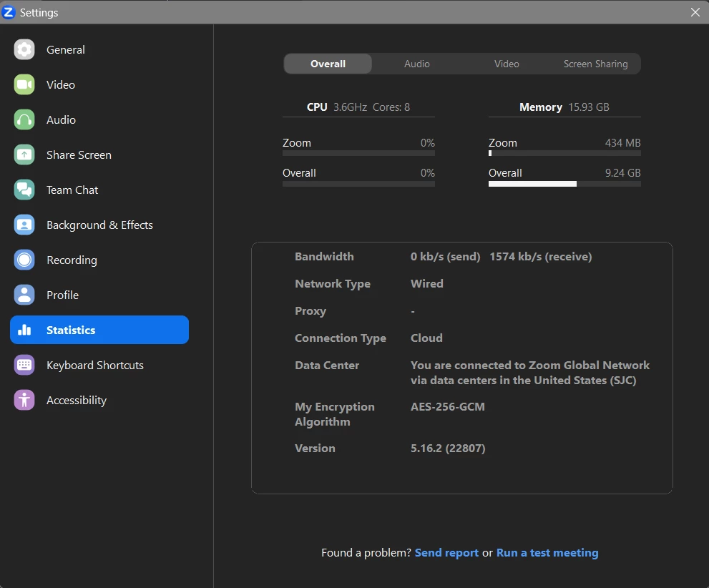Go to Share Screen settings label
This screenshot has height=588, width=709.
tap(79, 155)
